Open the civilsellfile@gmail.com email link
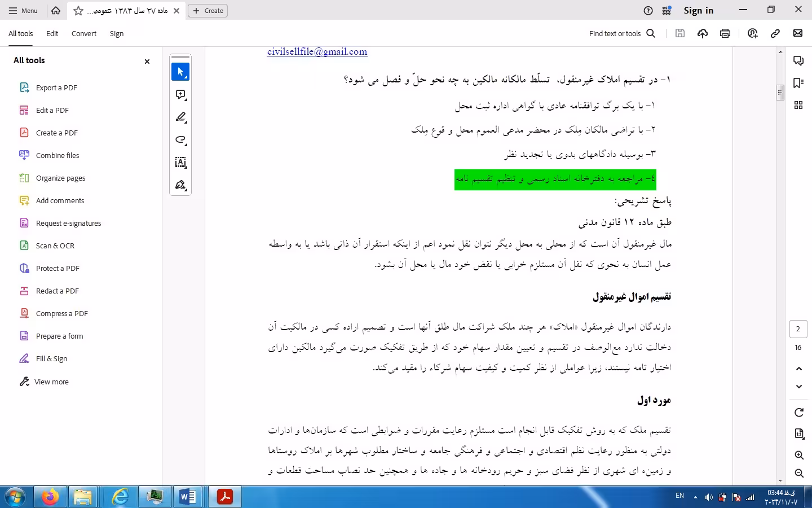The height and width of the screenshot is (508, 812). coord(317,52)
